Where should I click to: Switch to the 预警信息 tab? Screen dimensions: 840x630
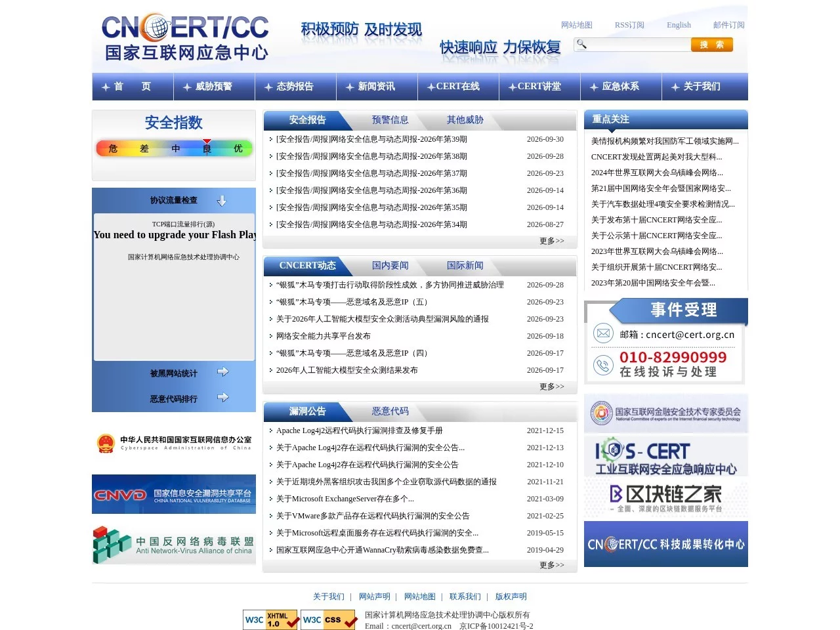[390, 120]
